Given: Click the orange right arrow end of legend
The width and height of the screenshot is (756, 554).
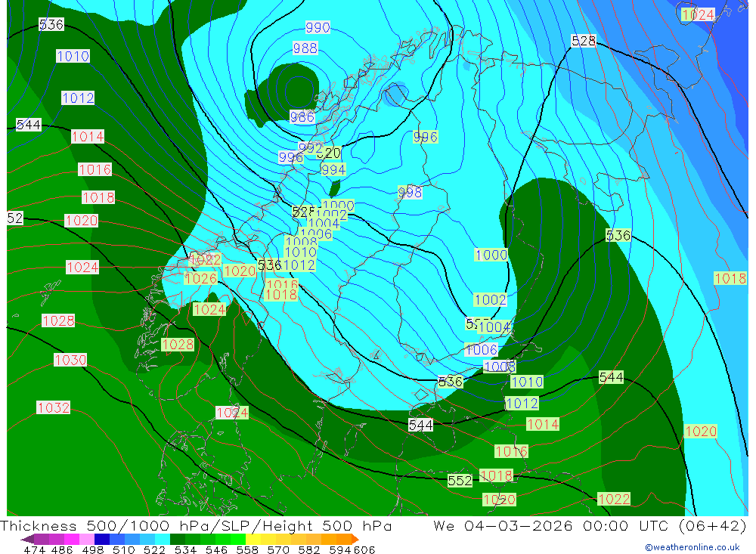Looking at the screenshot, I should pos(355,539).
